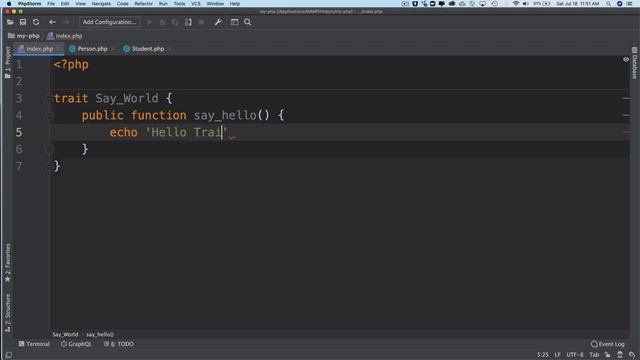Viewport: 640px width, 360px height.
Task: Toggle read-only lock icon in status bar
Action: click(607, 355)
